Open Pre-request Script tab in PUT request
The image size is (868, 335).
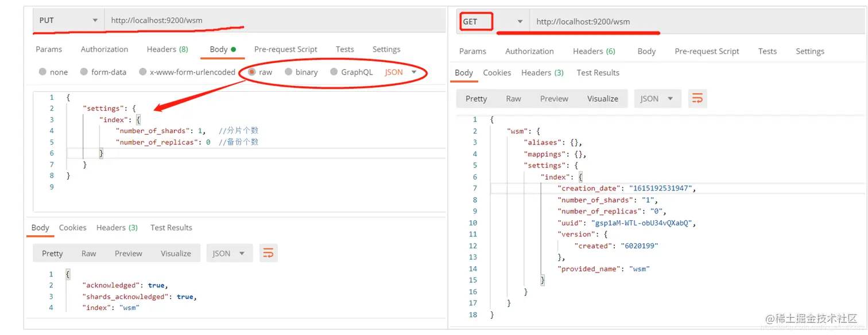click(286, 49)
